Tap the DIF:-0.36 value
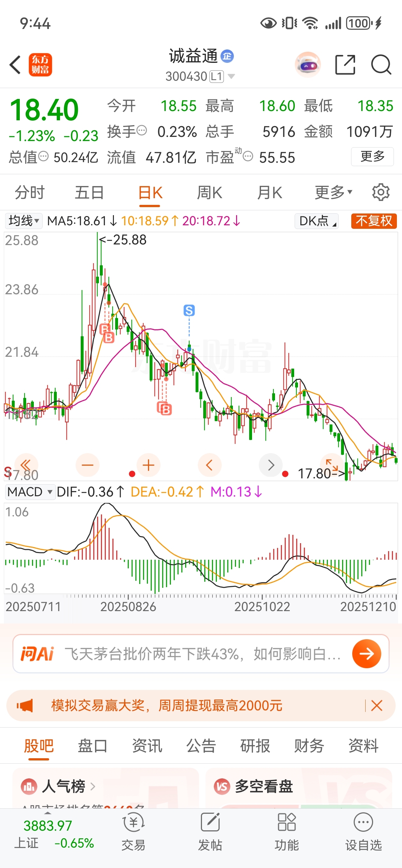 coord(90,492)
